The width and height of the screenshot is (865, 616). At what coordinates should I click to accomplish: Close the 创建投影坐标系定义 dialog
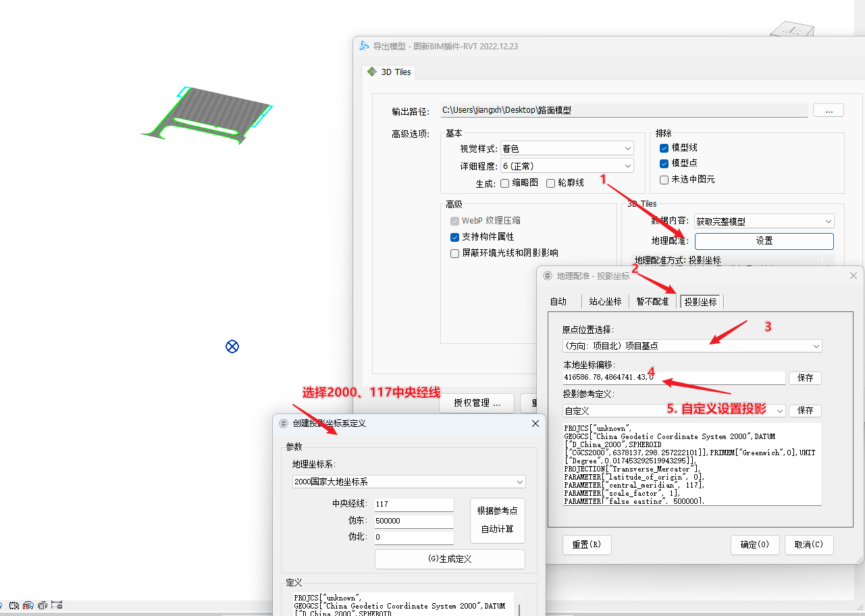pyautogui.click(x=535, y=423)
